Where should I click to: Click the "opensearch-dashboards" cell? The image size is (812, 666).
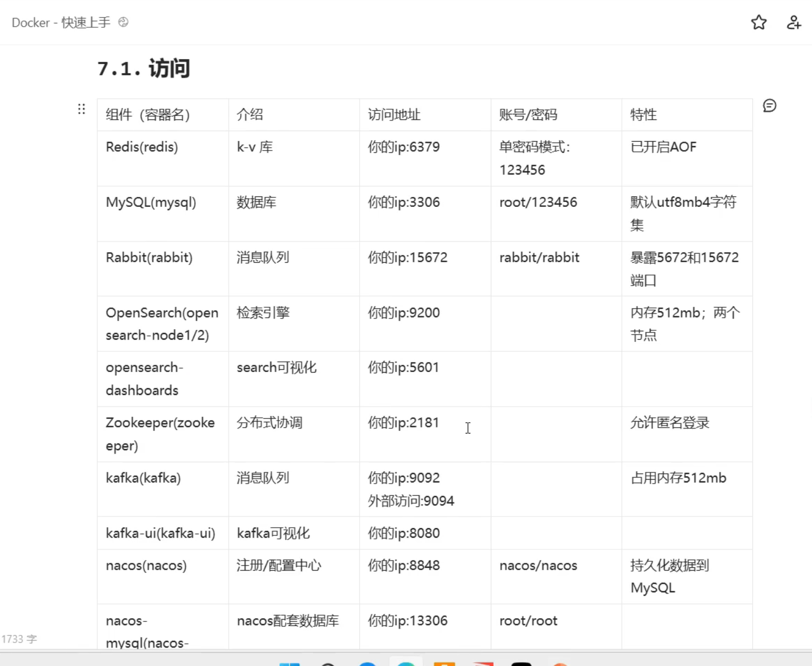(x=163, y=379)
